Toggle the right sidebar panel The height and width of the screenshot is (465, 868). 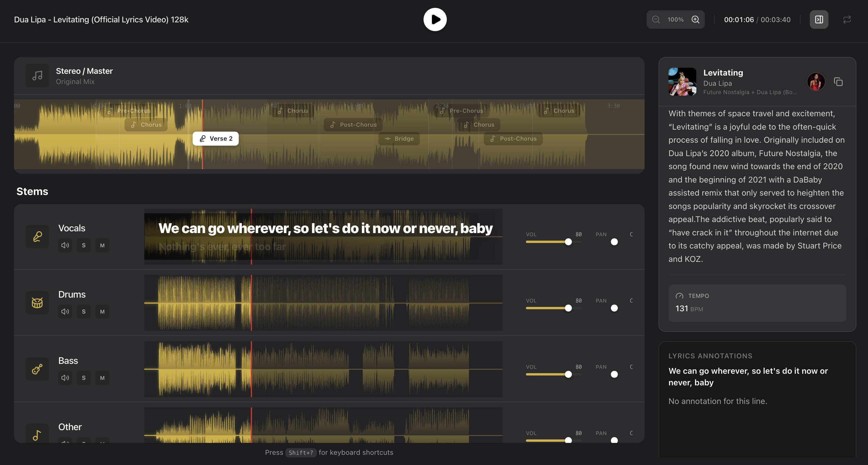coord(819,19)
